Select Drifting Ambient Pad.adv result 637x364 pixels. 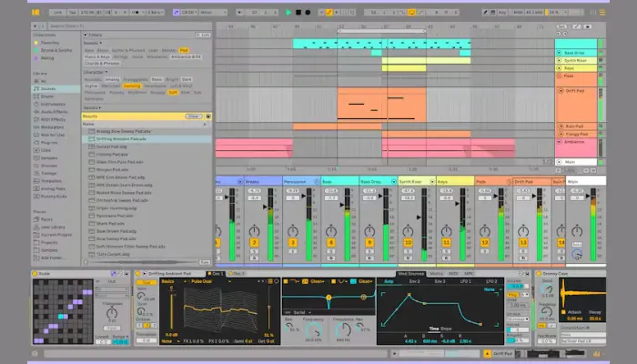click(x=147, y=139)
